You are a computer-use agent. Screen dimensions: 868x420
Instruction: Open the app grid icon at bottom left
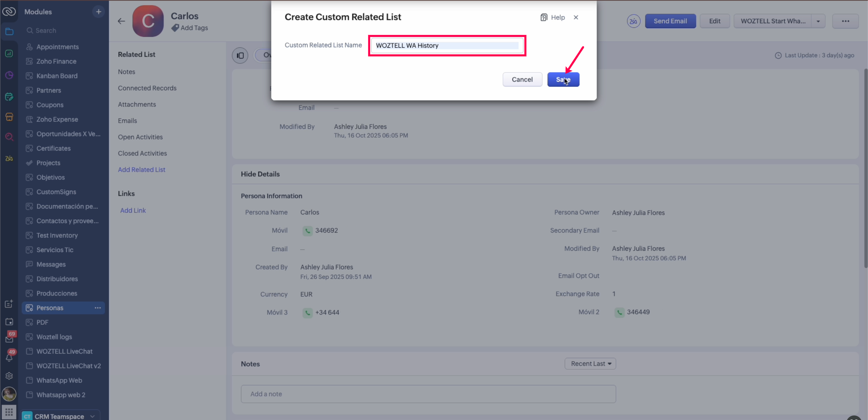click(9, 412)
